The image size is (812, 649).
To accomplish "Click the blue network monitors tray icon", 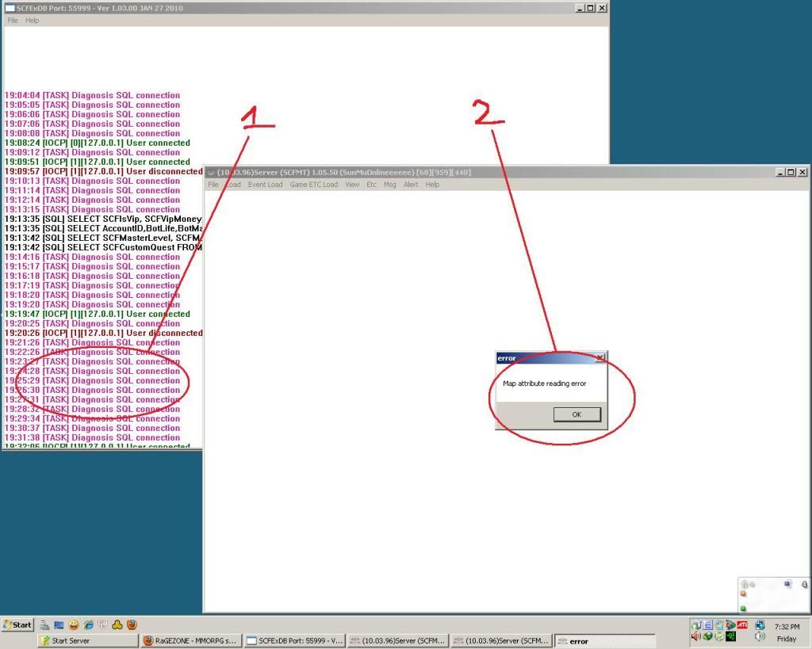I will (x=760, y=625).
